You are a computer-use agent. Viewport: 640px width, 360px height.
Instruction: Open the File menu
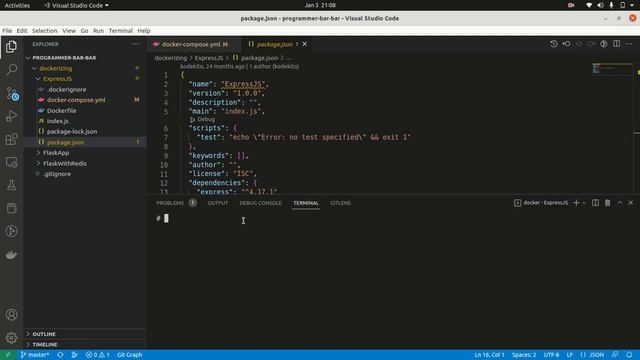(7, 31)
